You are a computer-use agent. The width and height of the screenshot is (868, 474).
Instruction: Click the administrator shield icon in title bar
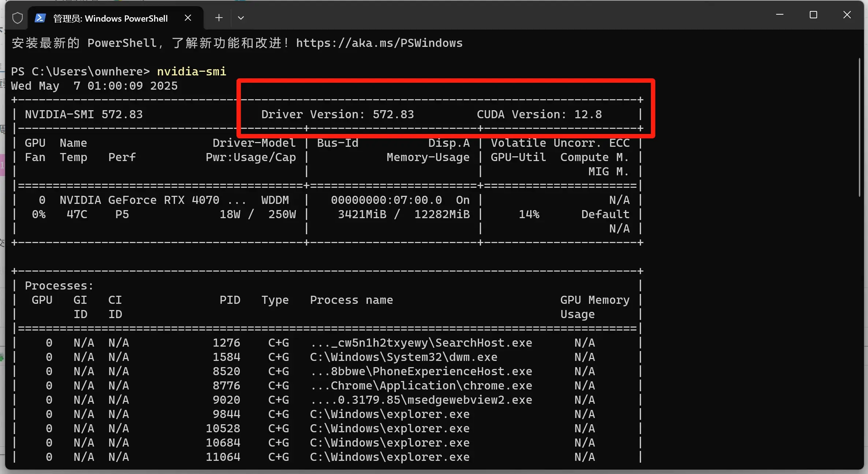pos(17,18)
